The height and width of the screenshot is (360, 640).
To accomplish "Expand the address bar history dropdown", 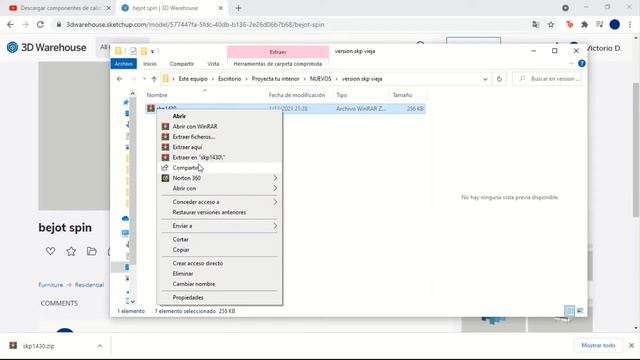I will pos(485,79).
